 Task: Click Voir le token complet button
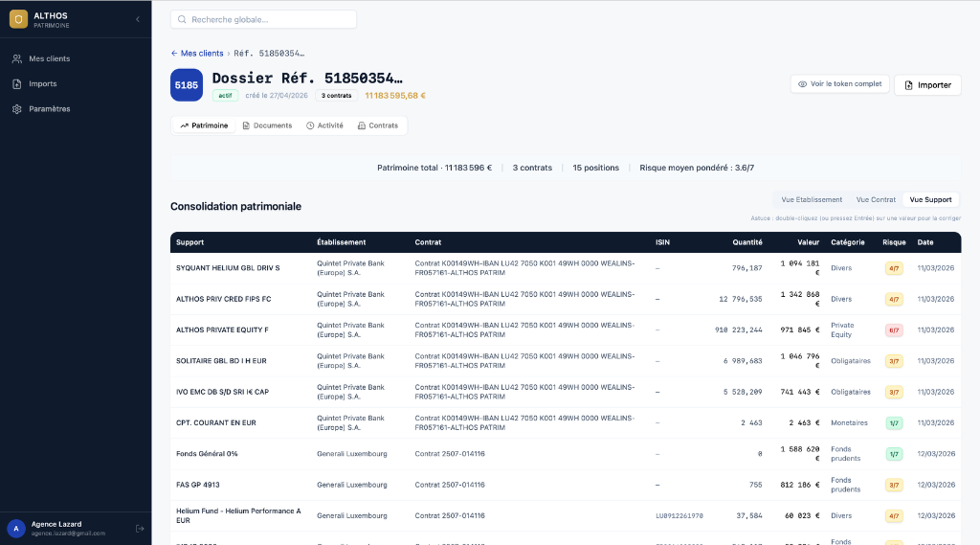coord(839,84)
